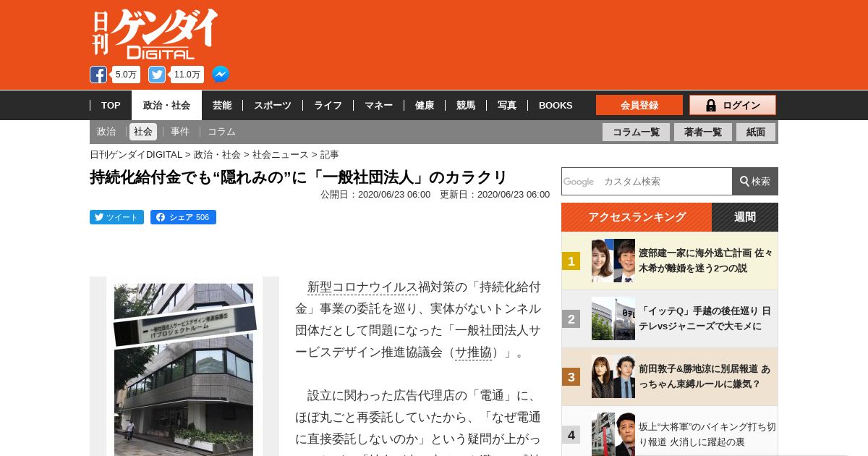
Task: Open the 芸能 navigation item
Action: [x=222, y=105]
